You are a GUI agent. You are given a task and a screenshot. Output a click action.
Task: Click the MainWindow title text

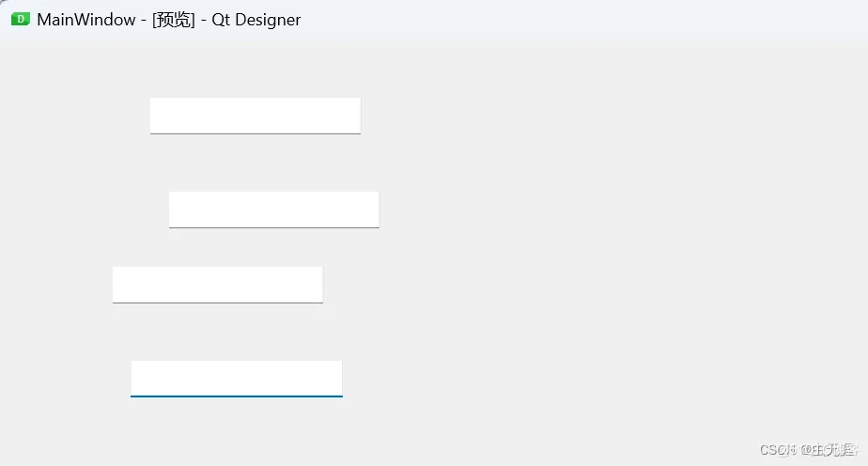click(86, 20)
